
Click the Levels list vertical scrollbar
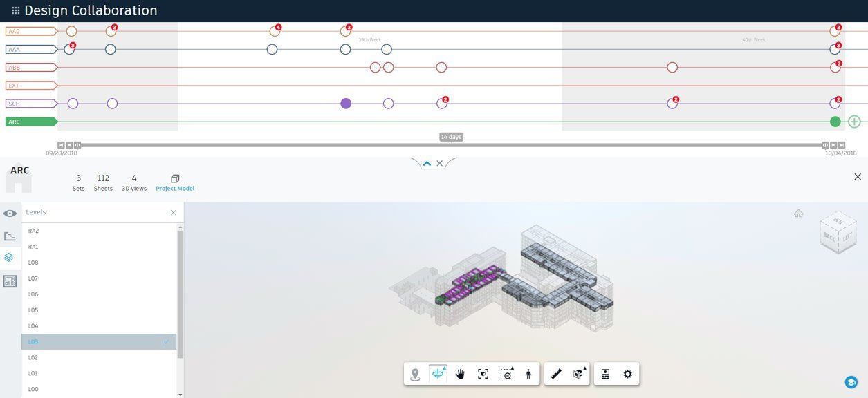181,294
